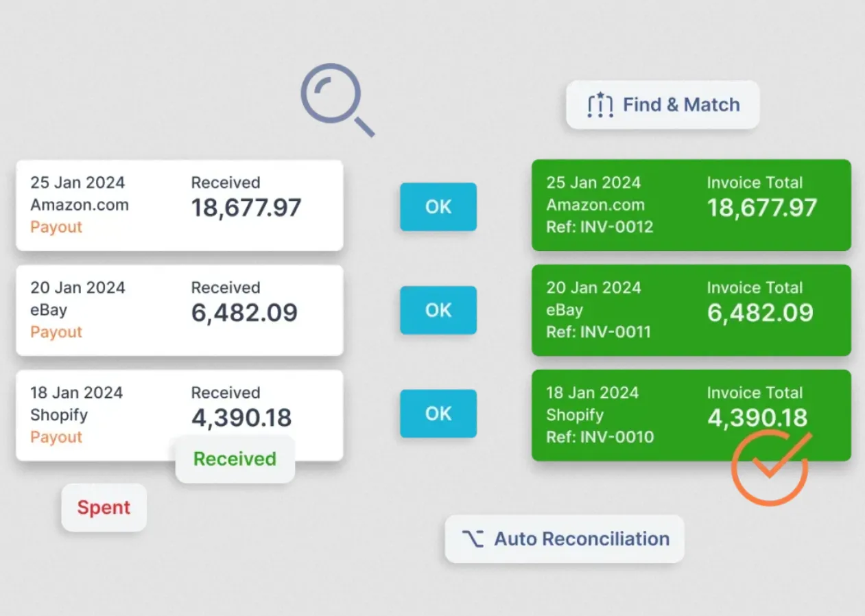This screenshot has height=616, width=865.
Task: Click eBay in the green invoice card
Action: pyautogui.click(x=564, y=310)
